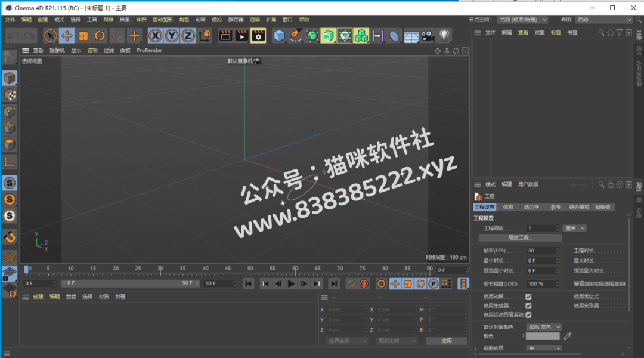Viewport: 644px width, 358px height.
Task: Open the 缩放比例 dropdown
Action: tap(397, 341)
